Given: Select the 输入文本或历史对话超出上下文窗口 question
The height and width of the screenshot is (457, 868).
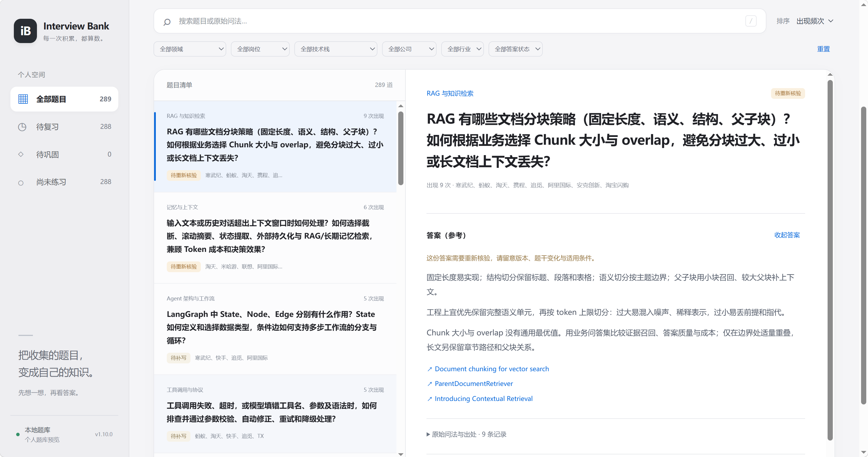Looking at the screenshot, I should tap(275, 238).
